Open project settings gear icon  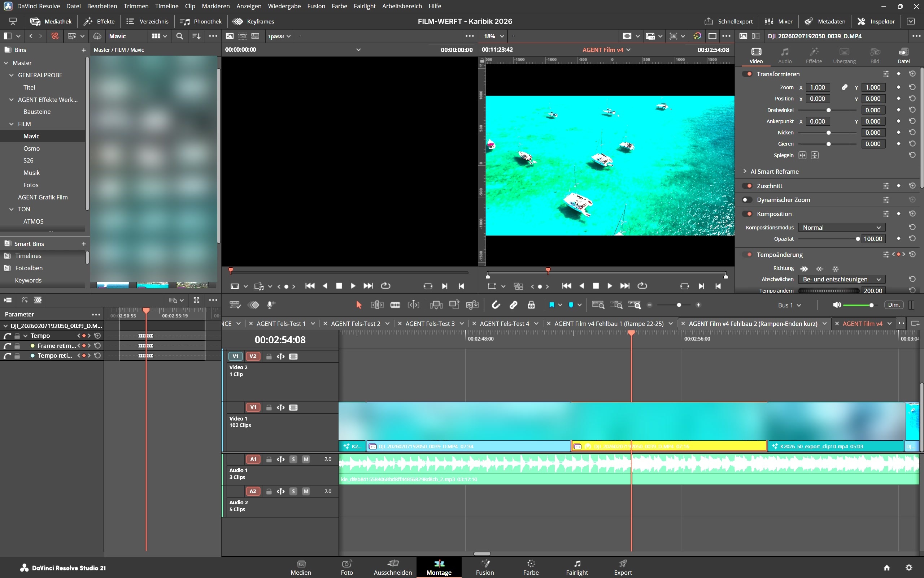click(909, 567)
